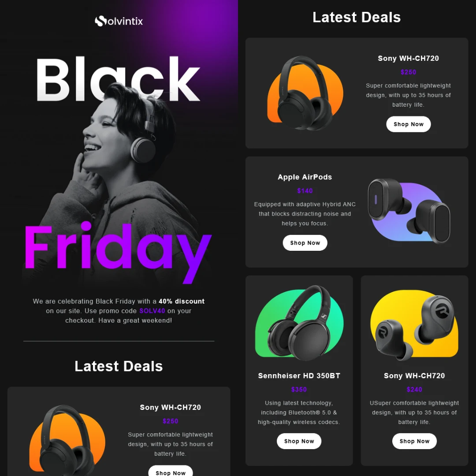
Task: Open the Sony headphones image on orange background, right column
Action: 305,93
